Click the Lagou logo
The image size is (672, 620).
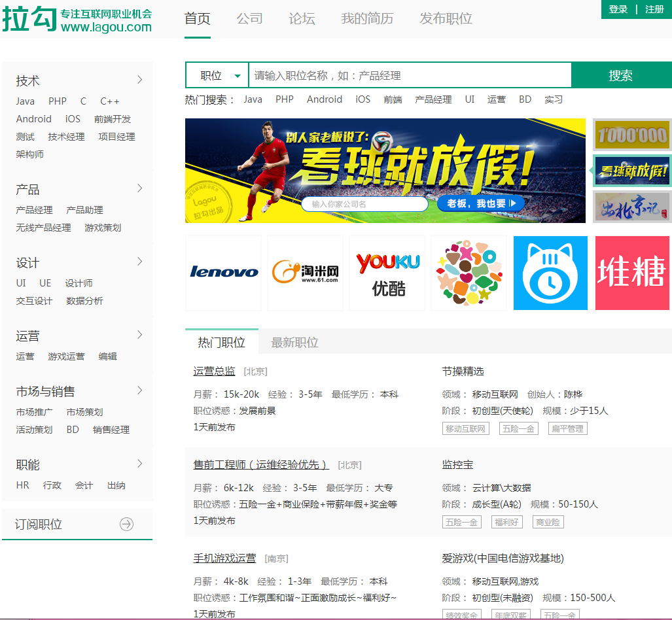pyautogui.click(x=77, y=19)
